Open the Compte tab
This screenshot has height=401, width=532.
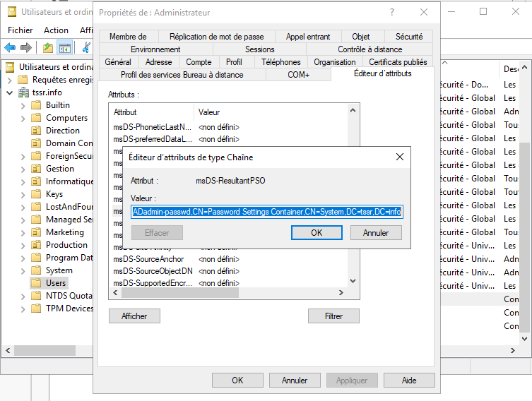coord(199,62)
